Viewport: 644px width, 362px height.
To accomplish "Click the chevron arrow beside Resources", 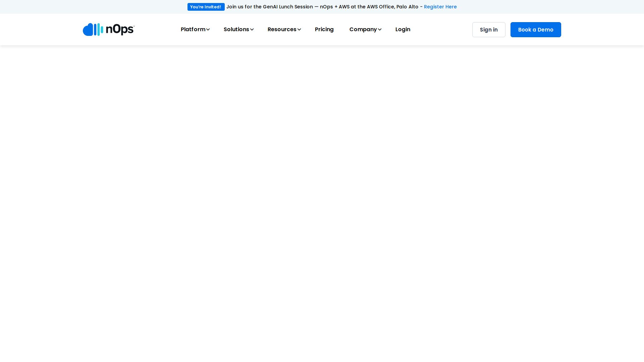I will (x=299, y=29).
